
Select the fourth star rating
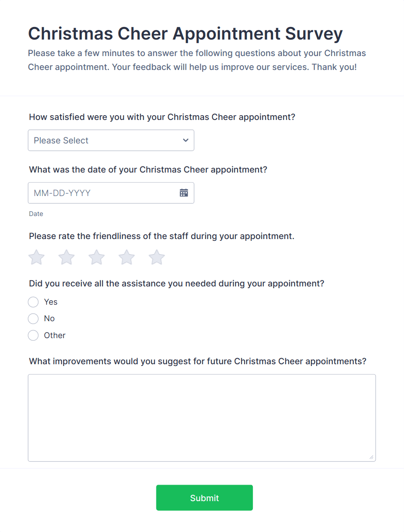(126, 257)
